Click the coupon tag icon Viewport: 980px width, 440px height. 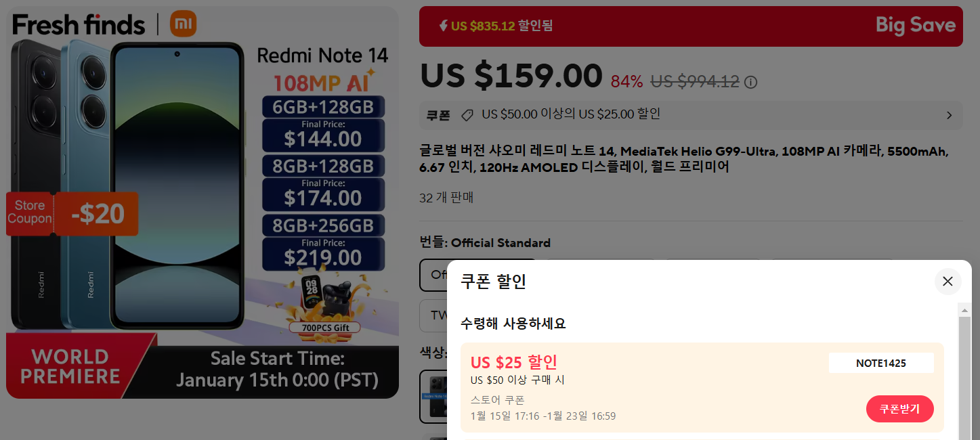[467, 115]
